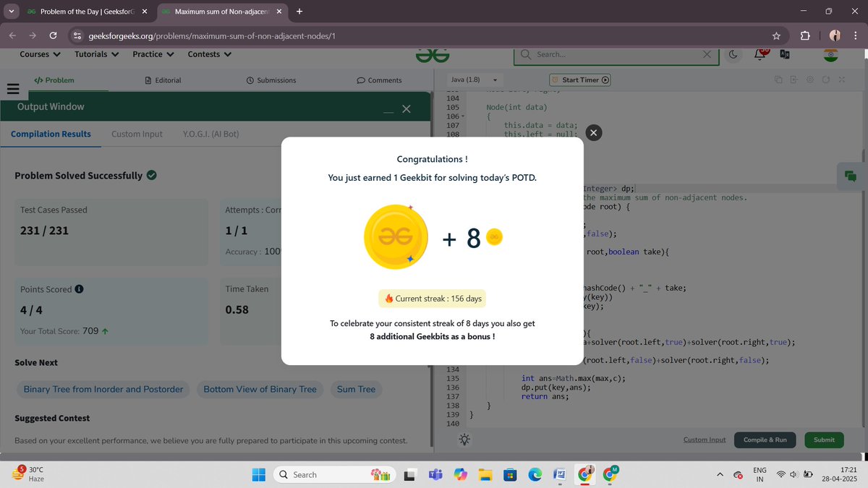Expand the Courses dropdown menu
The height and width of the screenshot is (488, 868).
41,54
